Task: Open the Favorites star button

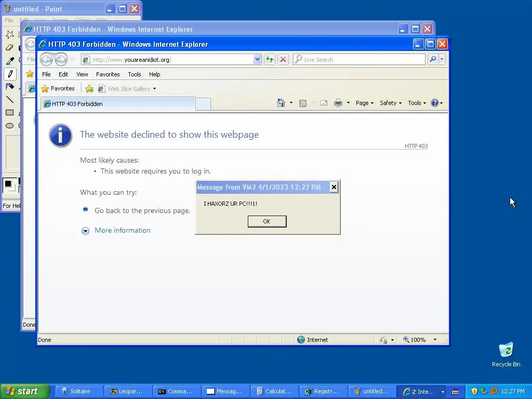Action: click(x=58, y=88)
